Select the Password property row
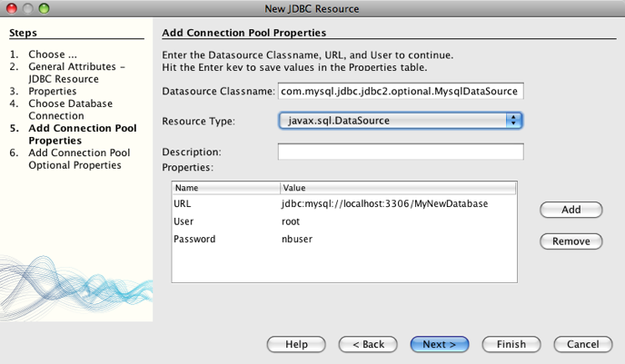625x364 pixels. tap(344, 239)
